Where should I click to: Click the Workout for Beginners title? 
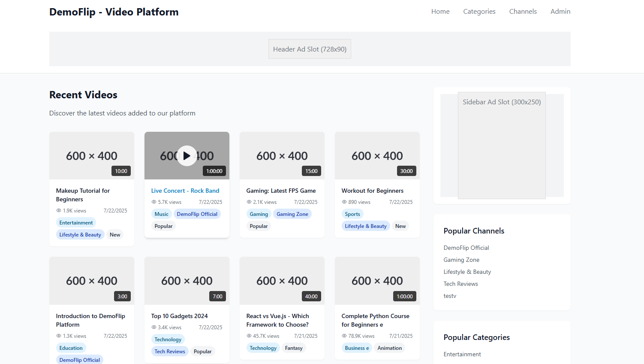[372, 191]
